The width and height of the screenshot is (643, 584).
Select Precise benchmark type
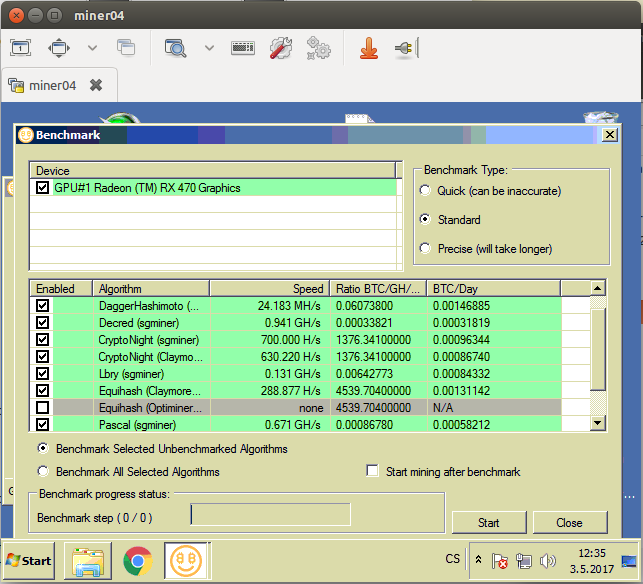425,248
